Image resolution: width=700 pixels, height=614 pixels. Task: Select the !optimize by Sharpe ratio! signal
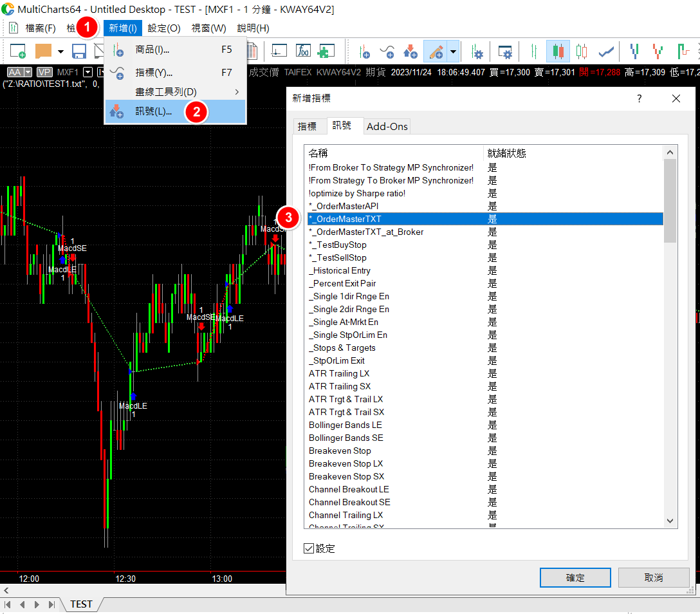pyautogui.click(x=485, y=193)
